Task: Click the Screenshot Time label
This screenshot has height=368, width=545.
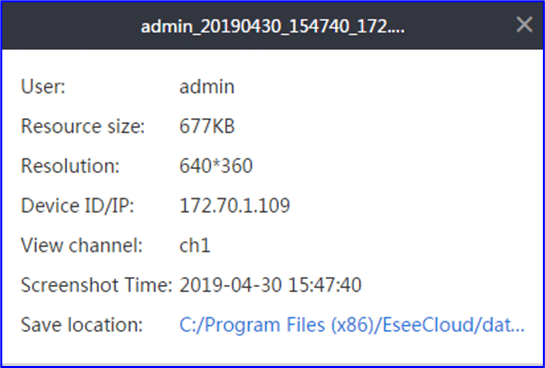Action: pyautogui.click(x=97, y=285)
